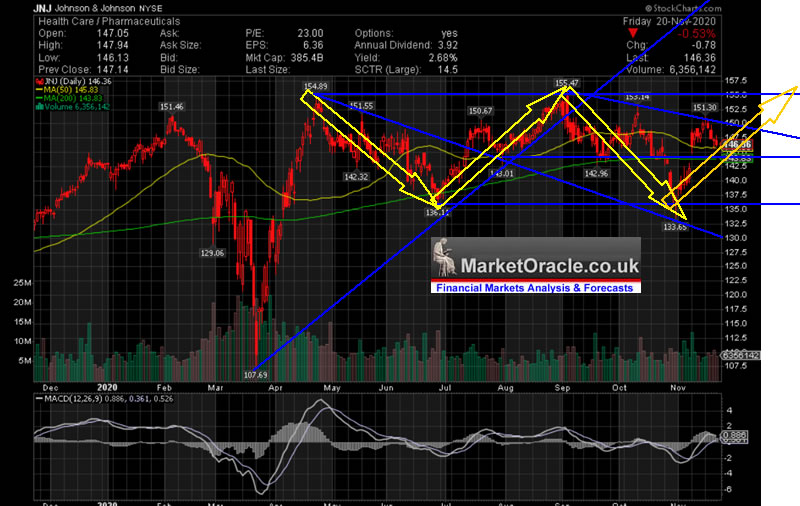Click the Ask Size label
This screenshot has height=506, width=800.
pyautogui.click(x=181, y=45)
